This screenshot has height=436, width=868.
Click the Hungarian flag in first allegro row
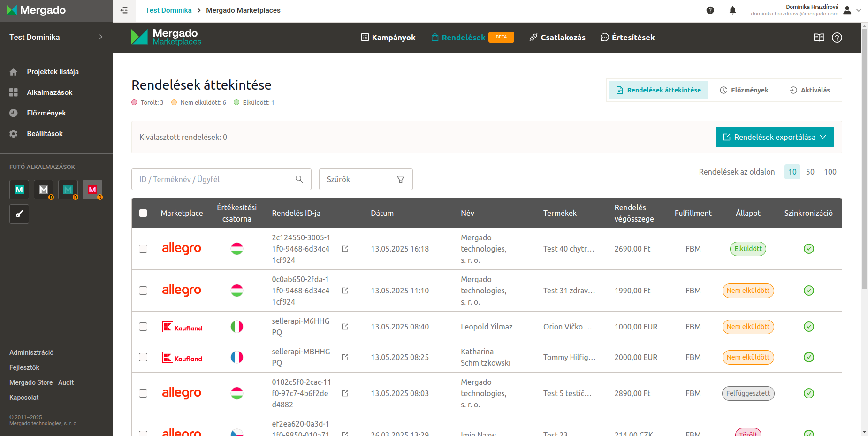tap(237, 249)
